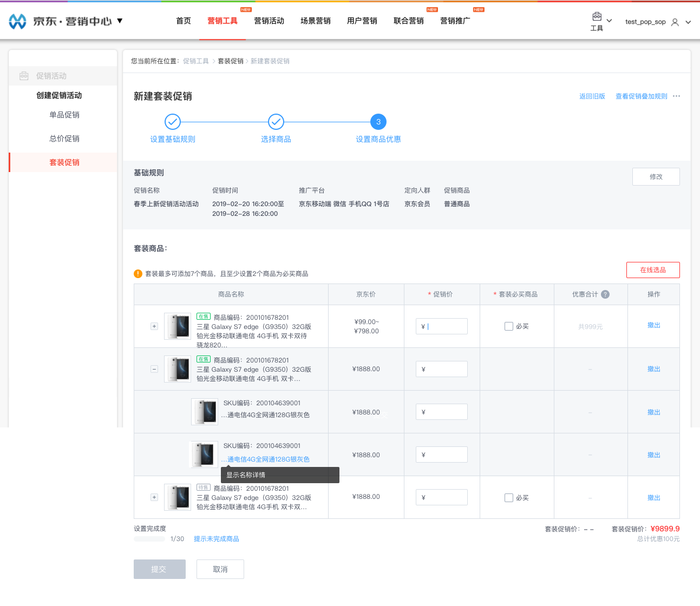Switch to 场景营销 tab
The width and height of the screenshot is (700, 606).
tap(316, 21)
